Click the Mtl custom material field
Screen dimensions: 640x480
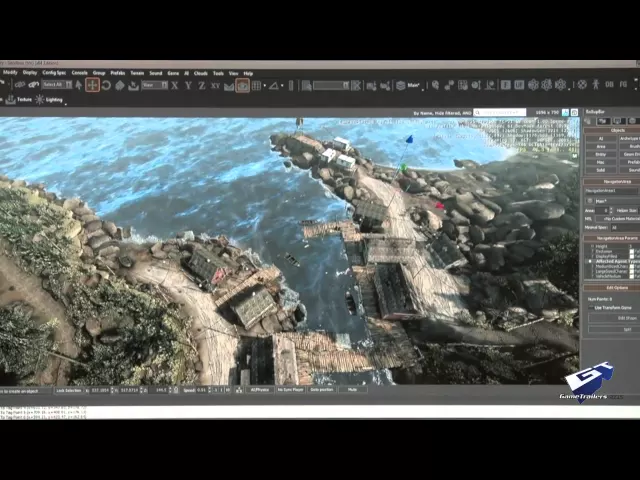point(618,219)
